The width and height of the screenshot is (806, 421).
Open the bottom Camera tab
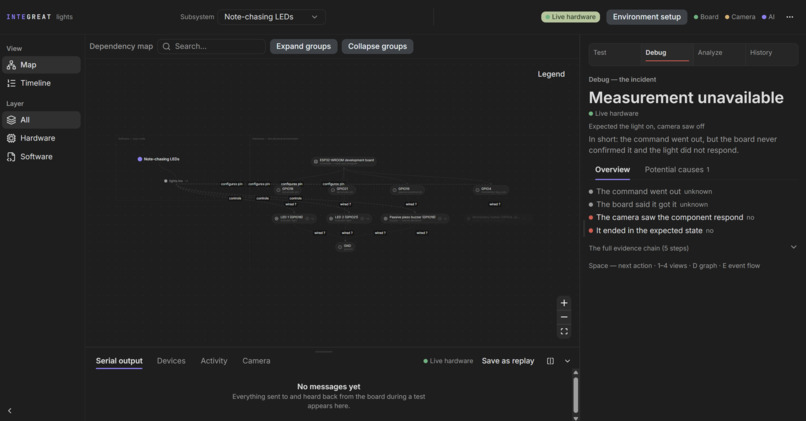coord(257,361)
